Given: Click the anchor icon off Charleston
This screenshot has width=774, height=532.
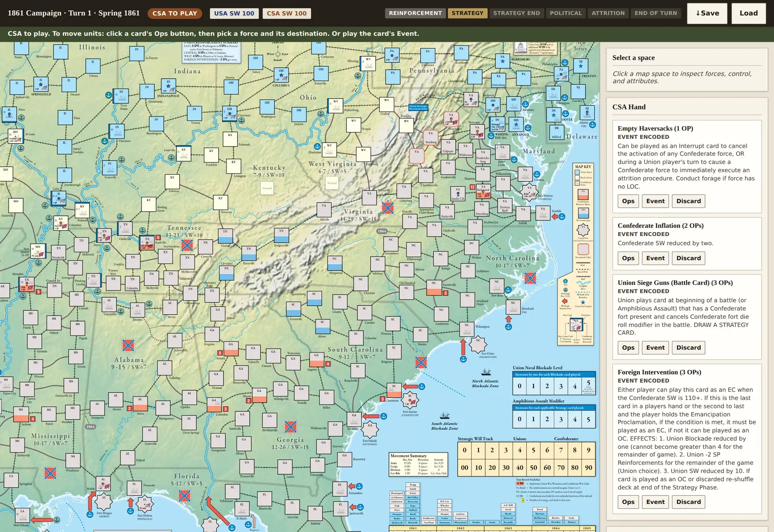Looking at the screenshot, I should [x=421, y=386].
